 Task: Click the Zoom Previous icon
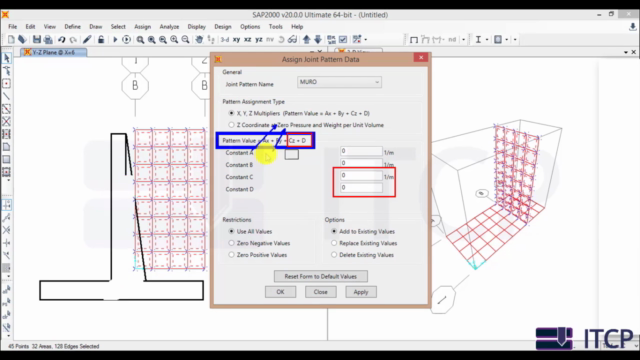coord(163,39)
